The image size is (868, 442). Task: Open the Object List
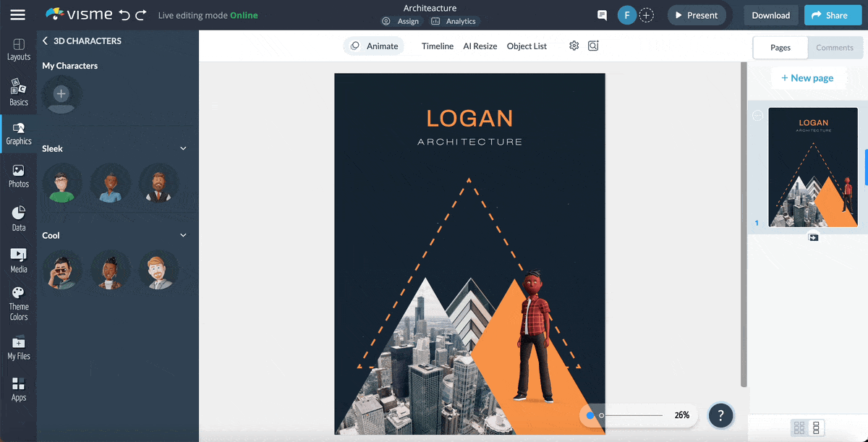tap(527, 46)
